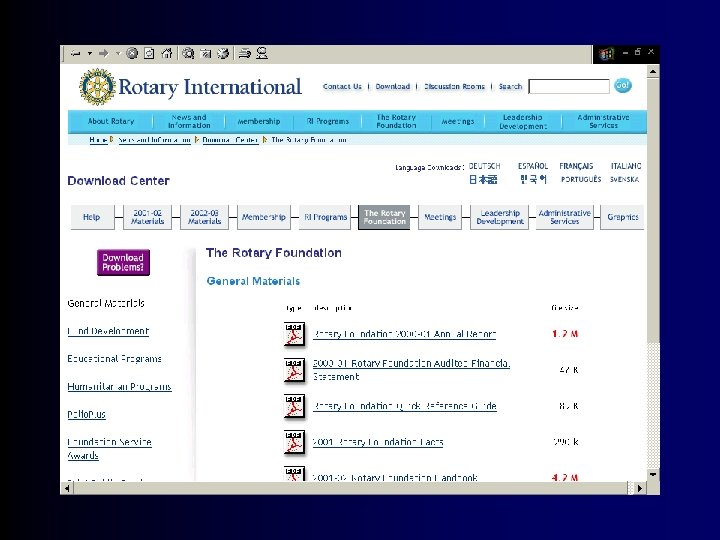Screen dimensions: 720x540
Task: Switch to the Meetings download tab
Action: coord(440,217)
